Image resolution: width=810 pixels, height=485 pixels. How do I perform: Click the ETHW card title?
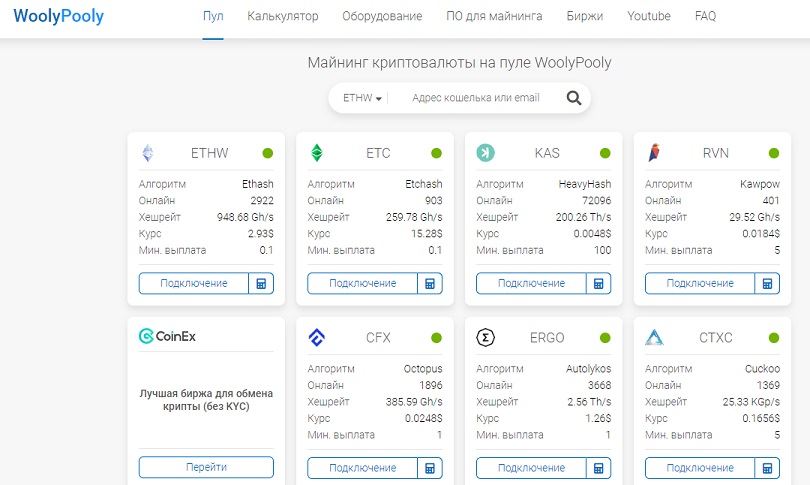(209, 153)
